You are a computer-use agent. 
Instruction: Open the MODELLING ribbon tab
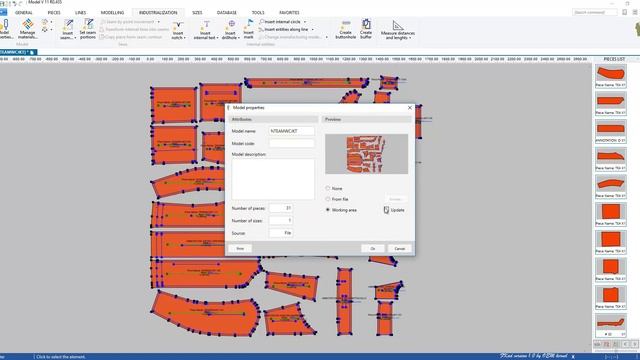tap(112, 13)
